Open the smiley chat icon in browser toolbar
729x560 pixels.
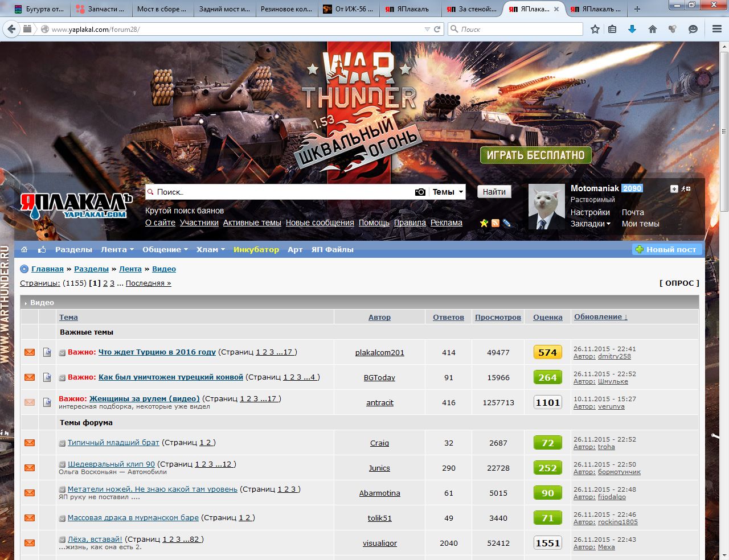click(693, 29)
